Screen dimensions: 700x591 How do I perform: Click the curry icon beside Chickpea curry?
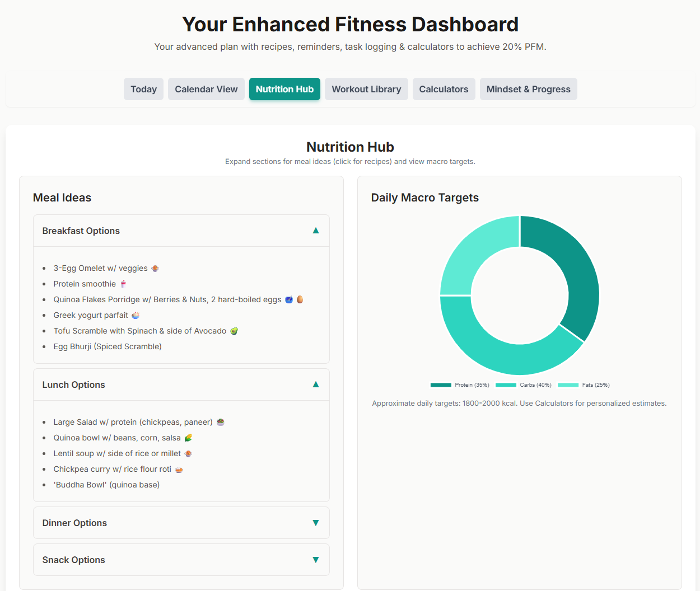[x=179, y=469]
